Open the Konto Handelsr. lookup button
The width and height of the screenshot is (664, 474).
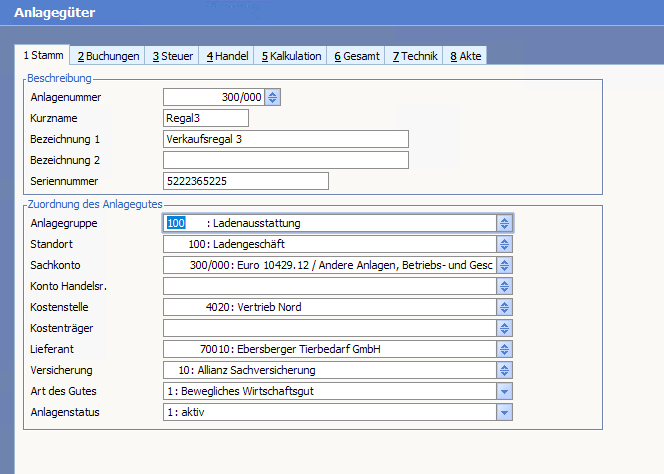click(505, 286)
